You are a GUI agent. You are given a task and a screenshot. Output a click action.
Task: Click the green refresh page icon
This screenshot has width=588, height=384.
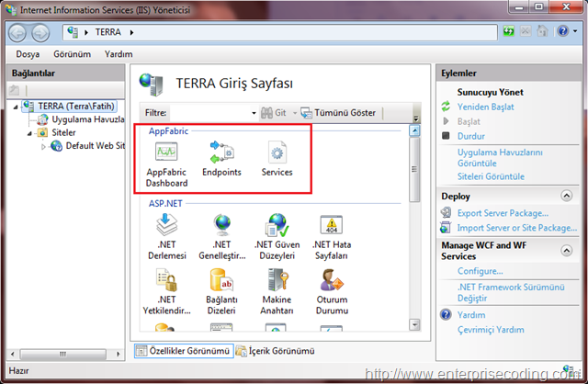(x=509, y=30)
